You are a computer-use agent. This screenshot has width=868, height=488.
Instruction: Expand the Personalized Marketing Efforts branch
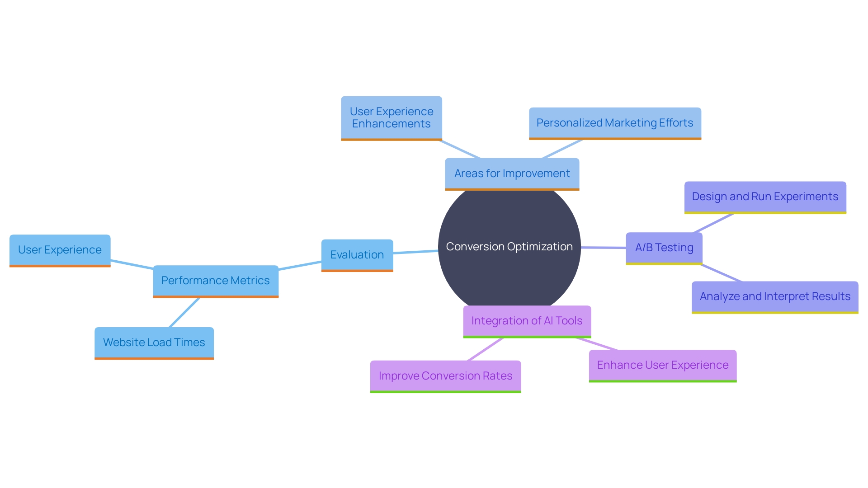click(608, 120)
